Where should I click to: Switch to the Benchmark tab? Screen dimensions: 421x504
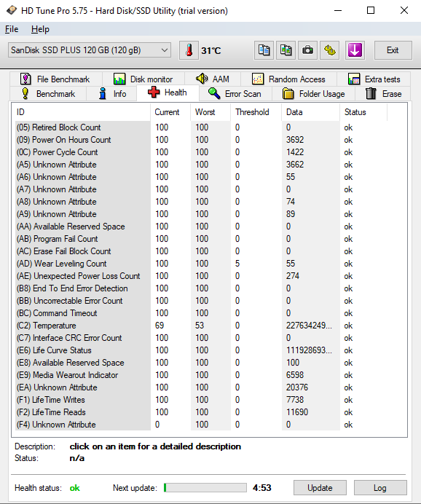48,94
